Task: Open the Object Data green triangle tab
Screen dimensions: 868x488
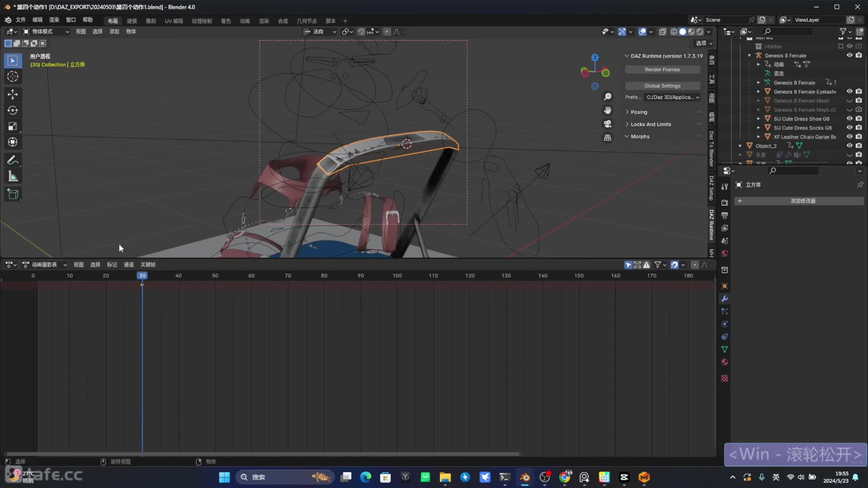Action: tap(725, 349)
